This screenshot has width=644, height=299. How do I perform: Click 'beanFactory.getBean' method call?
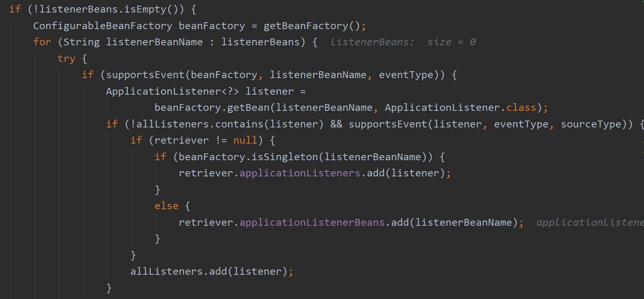[x=212, y=108]
